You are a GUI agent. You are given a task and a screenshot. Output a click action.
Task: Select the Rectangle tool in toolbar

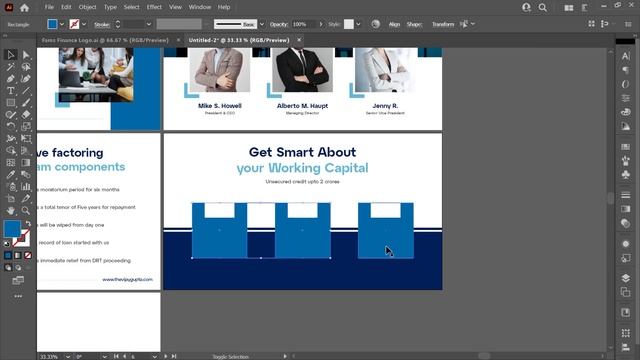pos(11,103)
